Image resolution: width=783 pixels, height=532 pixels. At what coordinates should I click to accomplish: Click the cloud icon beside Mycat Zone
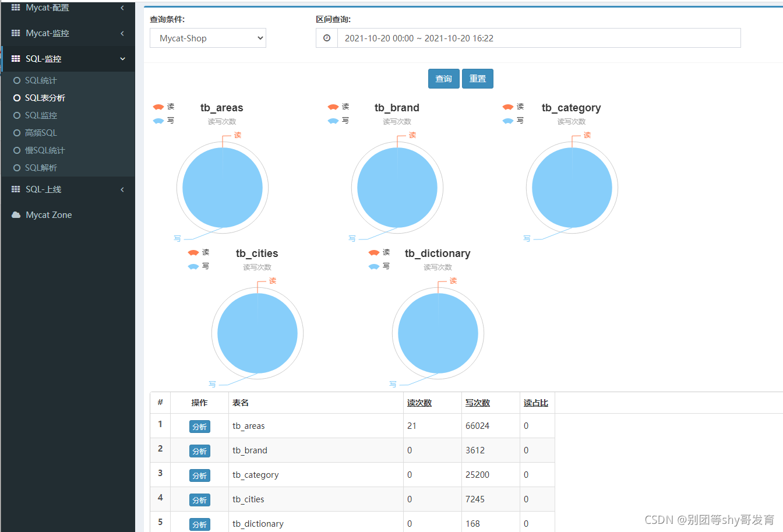coord(16,215)
